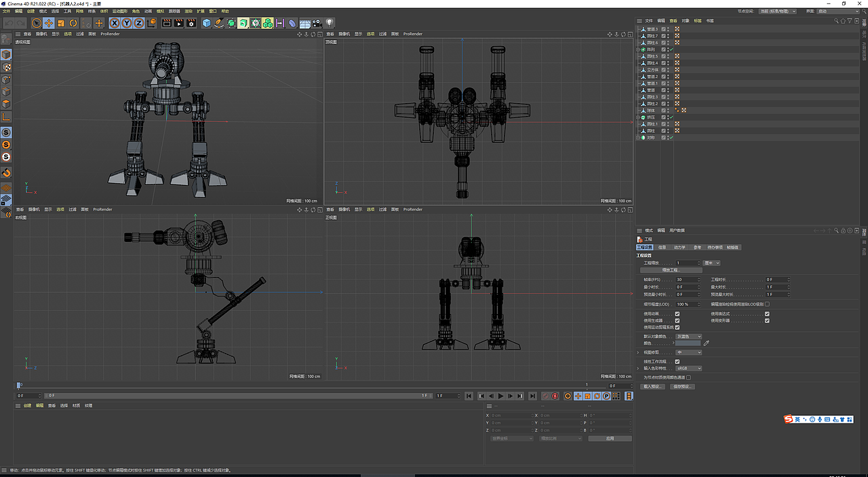This screenshot has width=868, height=477.
Task: Click the coordinate system cube icon
Action: (152, 23)
